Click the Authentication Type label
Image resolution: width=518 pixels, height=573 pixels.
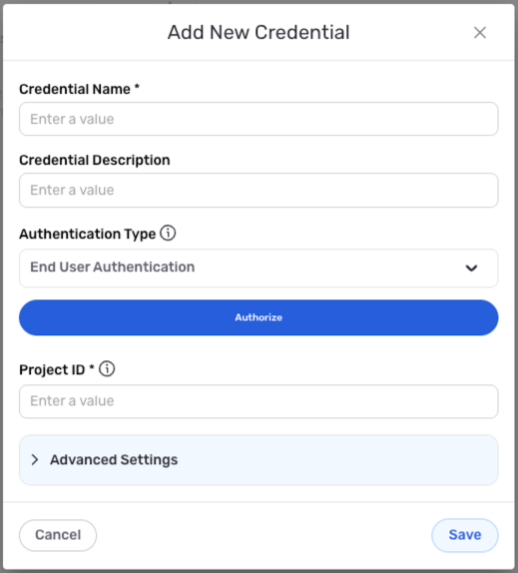point(87,234)
